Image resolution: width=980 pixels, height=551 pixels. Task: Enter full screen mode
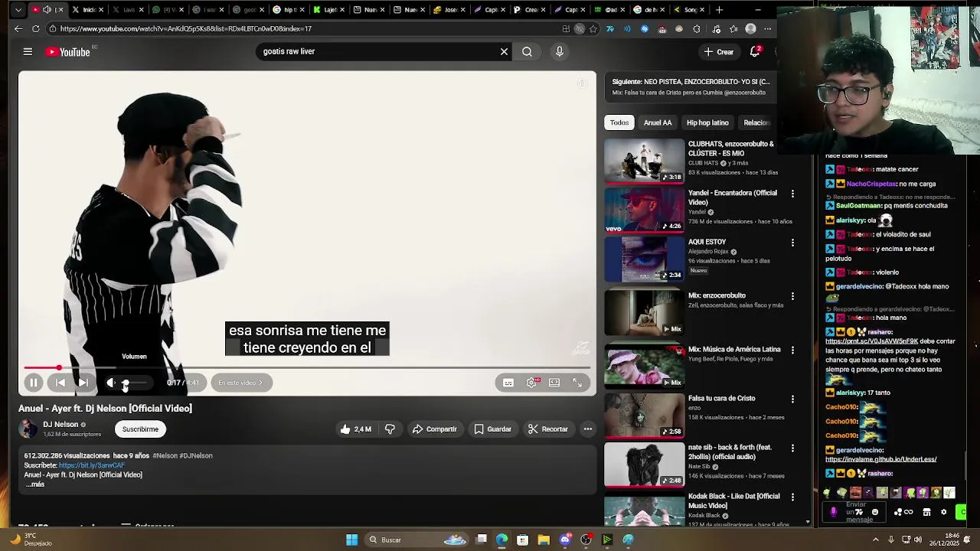pos(577,383)
